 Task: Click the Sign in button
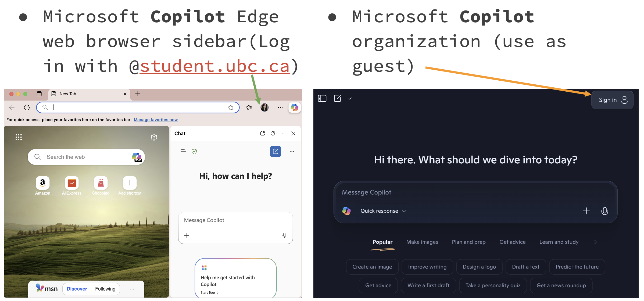[x=612, y=100]
